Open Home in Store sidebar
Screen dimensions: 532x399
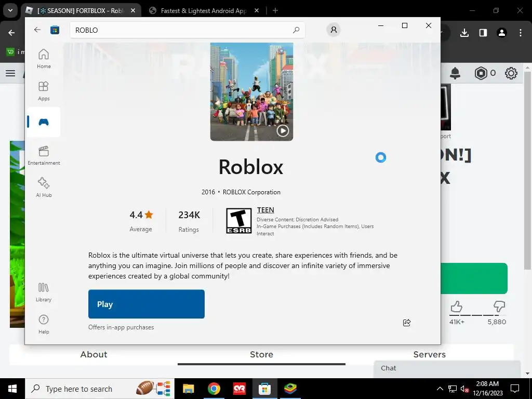click(x=44, y=59)
